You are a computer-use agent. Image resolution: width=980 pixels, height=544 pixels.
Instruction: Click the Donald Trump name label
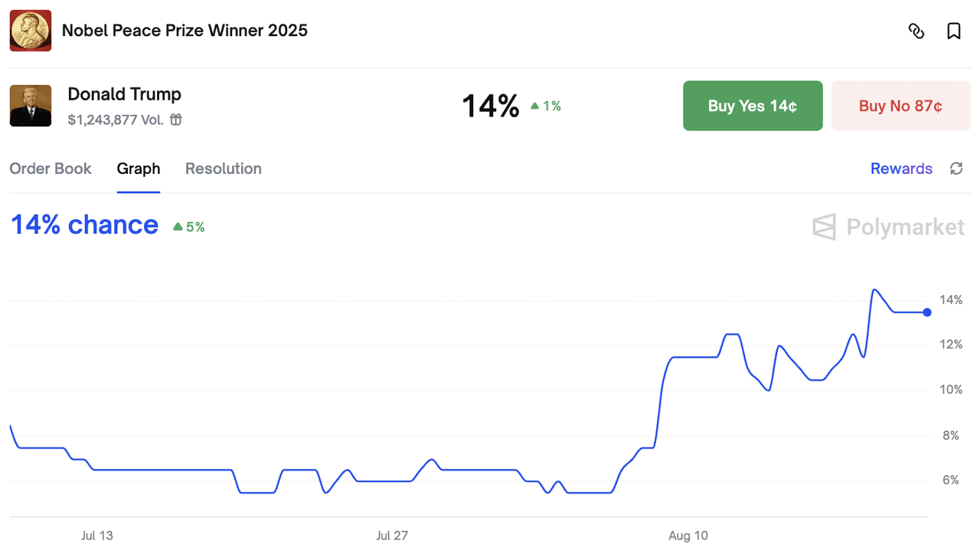click(x=125, y=94)
